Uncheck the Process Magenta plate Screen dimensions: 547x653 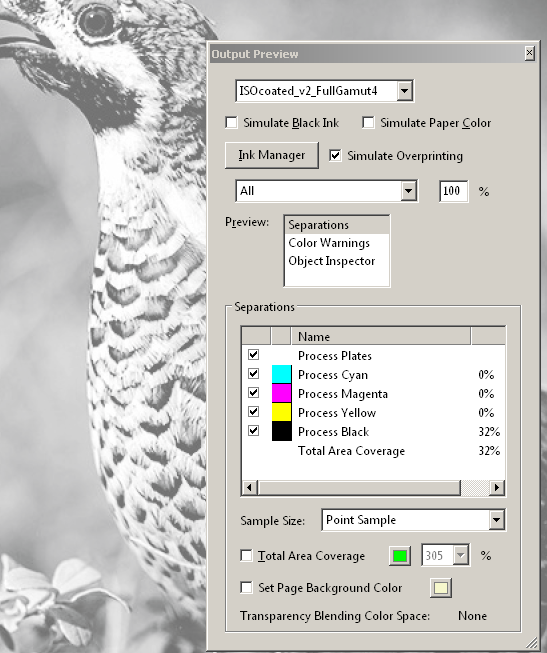pos(253,393)
